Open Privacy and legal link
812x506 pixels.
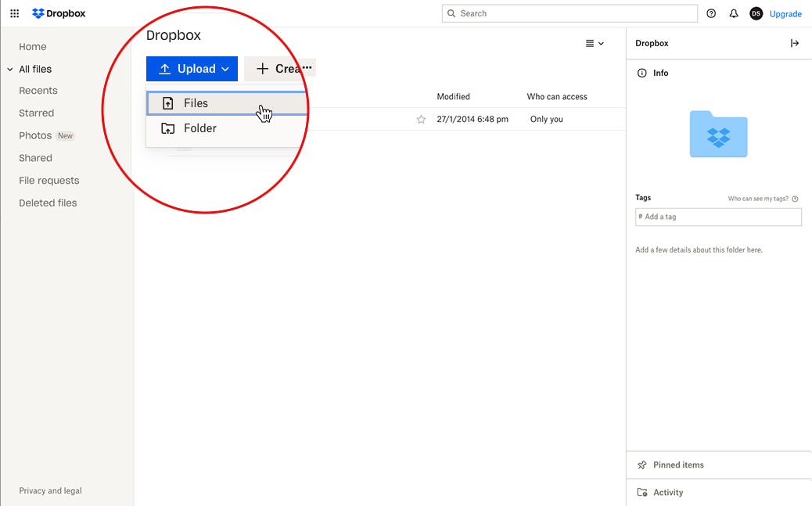coord(50,491)
